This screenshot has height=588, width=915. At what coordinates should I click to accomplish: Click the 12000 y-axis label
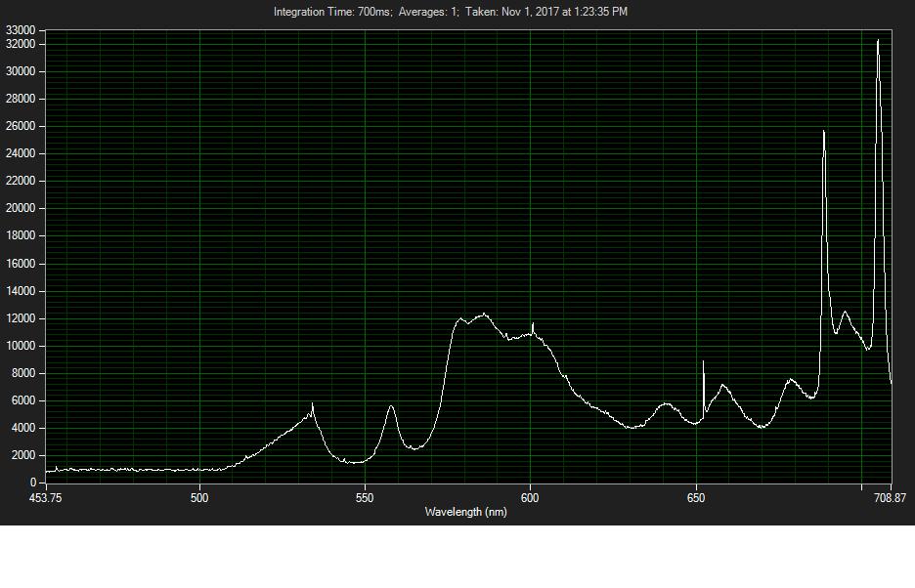[21, 318]
